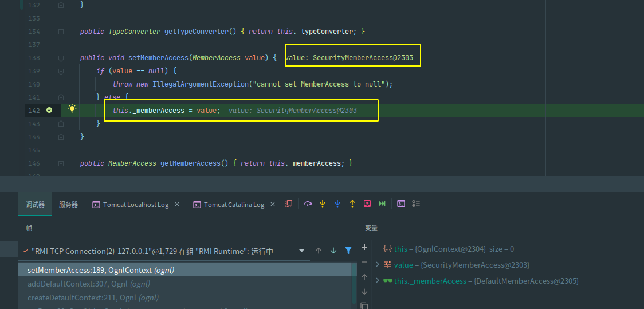Collapse the setMemberAccess method fold marker at line 138
This screenshot has height=309, width=644.
61,58
